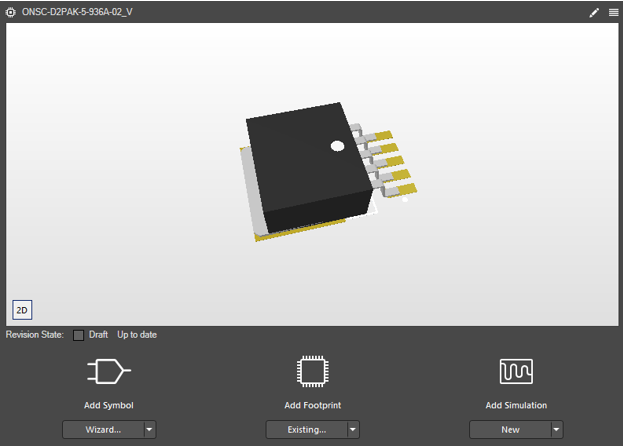Click the Add Simulation label
Image resolution: width=623 pixels, height=446 pixels.
[516, 405]
